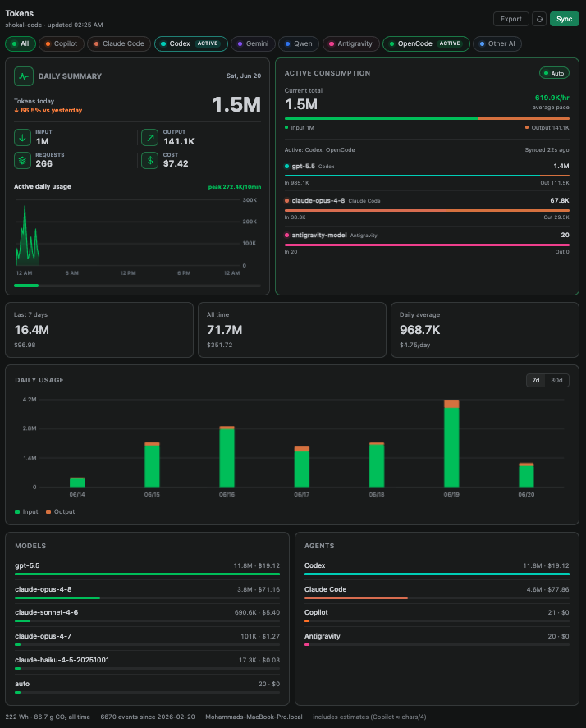Image resolution: width=586 pixels, height=728 pixels.
Task: Toggle the Claude Code filter chip
Action: click(119, 43)
